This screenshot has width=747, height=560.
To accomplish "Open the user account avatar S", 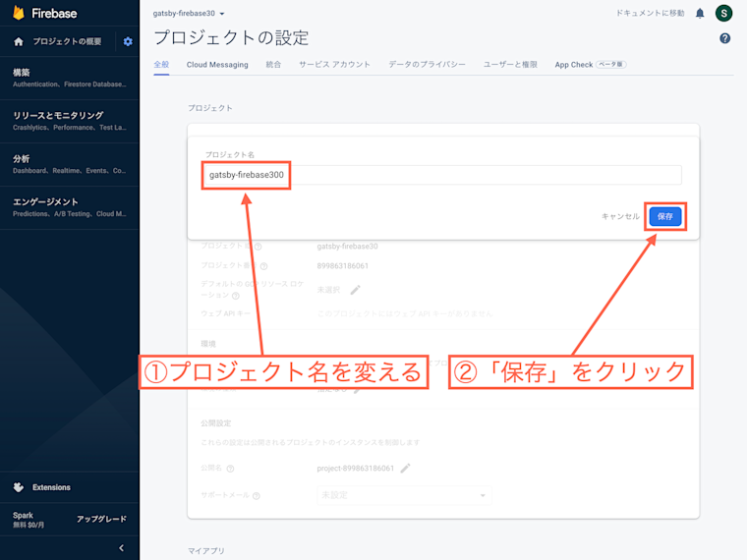I will 723,13.
